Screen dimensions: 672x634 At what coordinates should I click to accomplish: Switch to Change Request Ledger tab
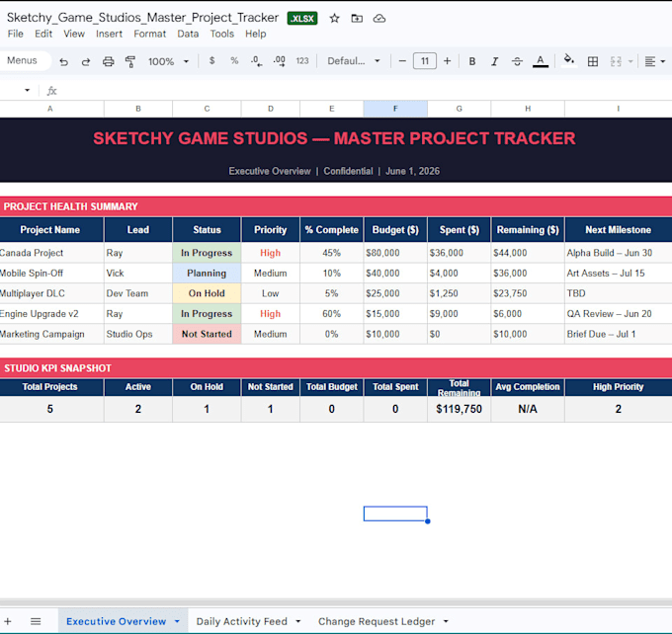pyautogui.click(x=377, y=621)
